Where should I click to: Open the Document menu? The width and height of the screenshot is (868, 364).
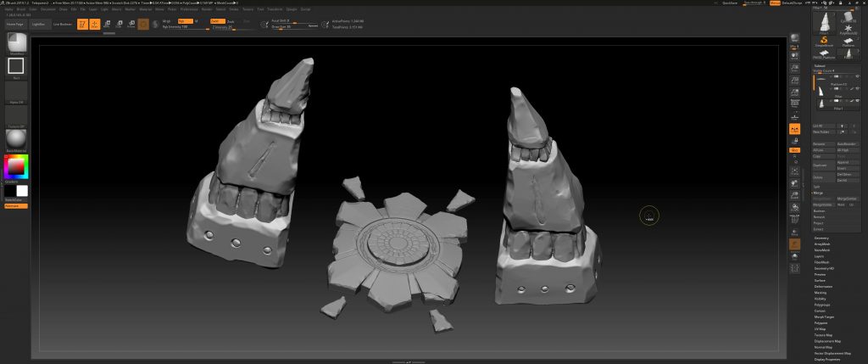pos(48,8)
